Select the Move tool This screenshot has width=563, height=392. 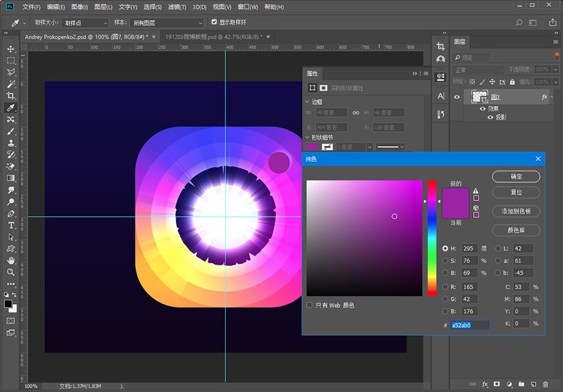(11, 49)
